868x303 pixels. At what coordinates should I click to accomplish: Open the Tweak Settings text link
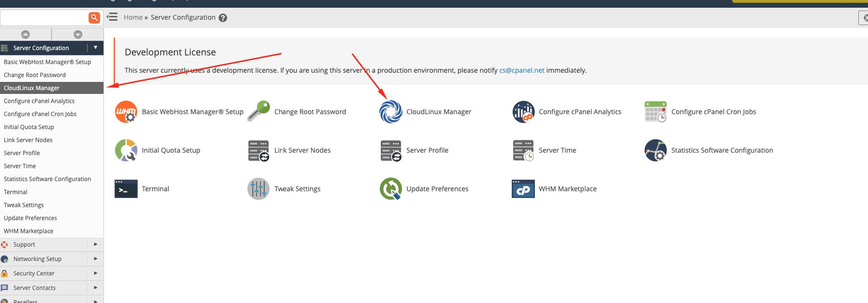click(298, 189)
